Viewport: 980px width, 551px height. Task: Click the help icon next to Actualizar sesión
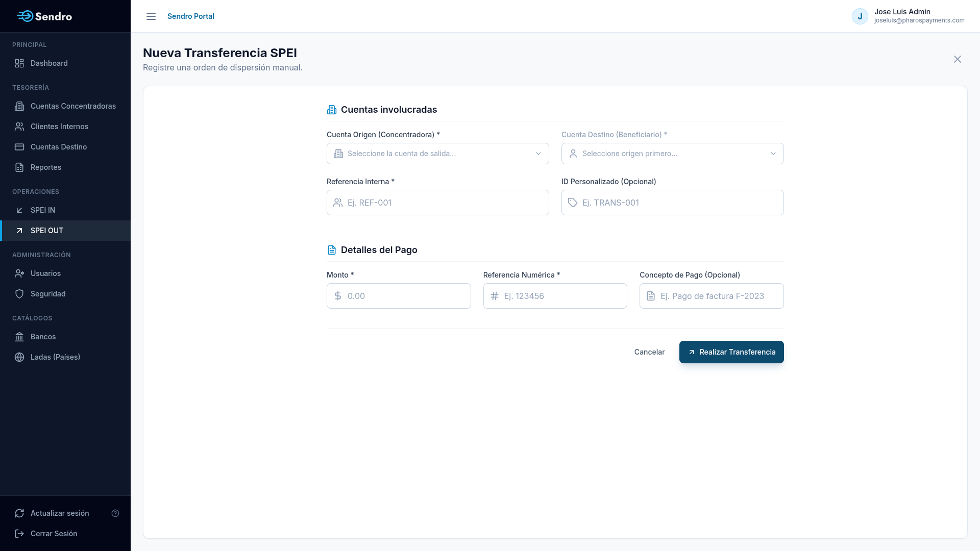[115, 513]
